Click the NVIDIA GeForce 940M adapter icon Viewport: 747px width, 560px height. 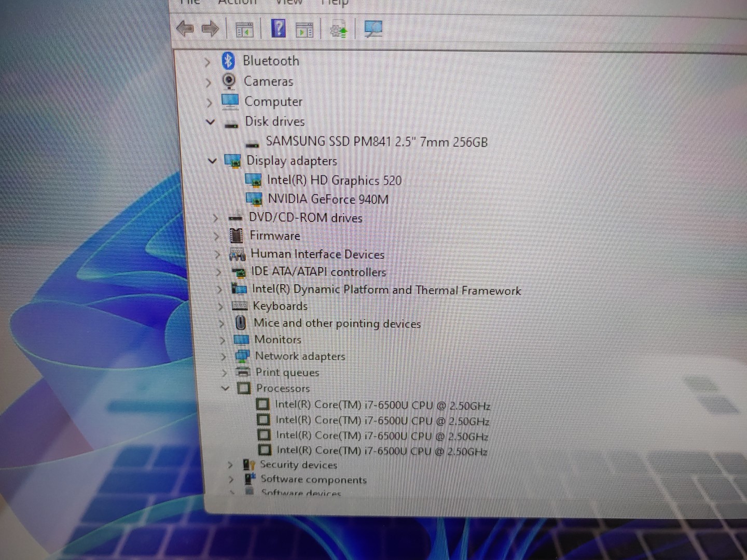click(x=254, y=199)
